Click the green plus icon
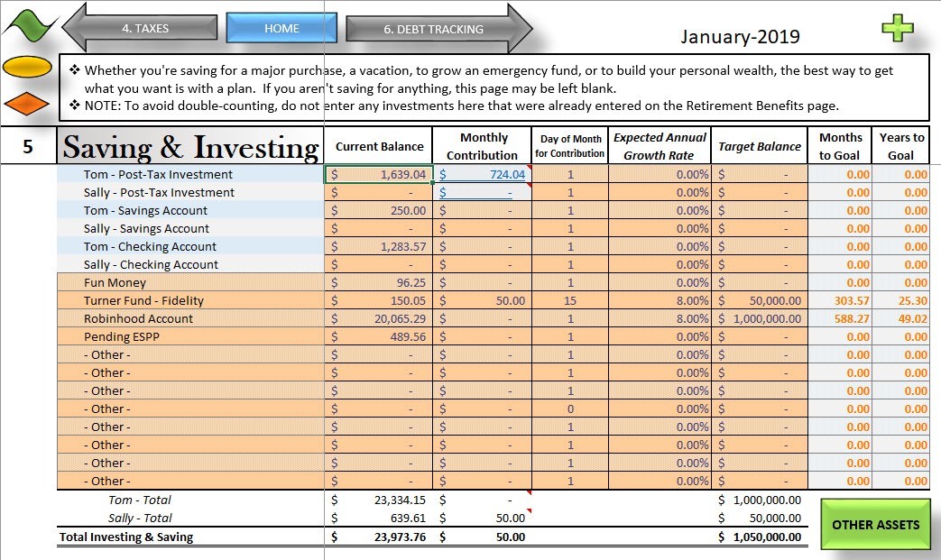This screenshot has height=560, width=941. tap(897, 28)
